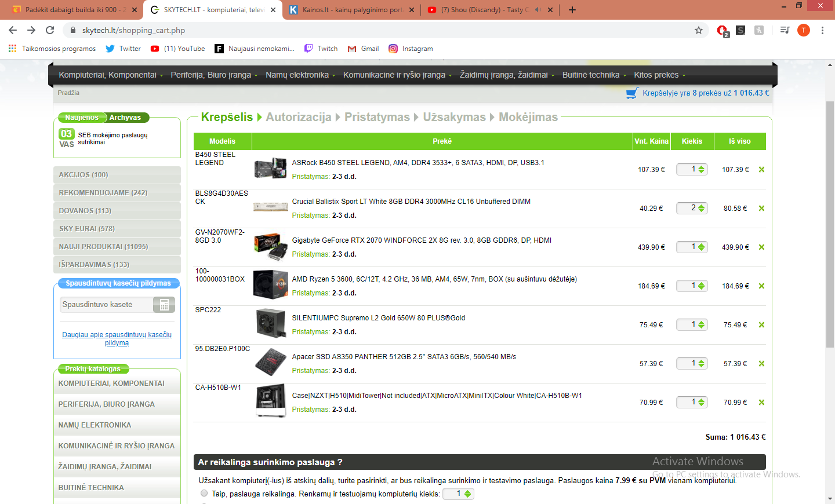
Task: Open Taikomosios programos apps shortcut
Action: tap(52, 49)
